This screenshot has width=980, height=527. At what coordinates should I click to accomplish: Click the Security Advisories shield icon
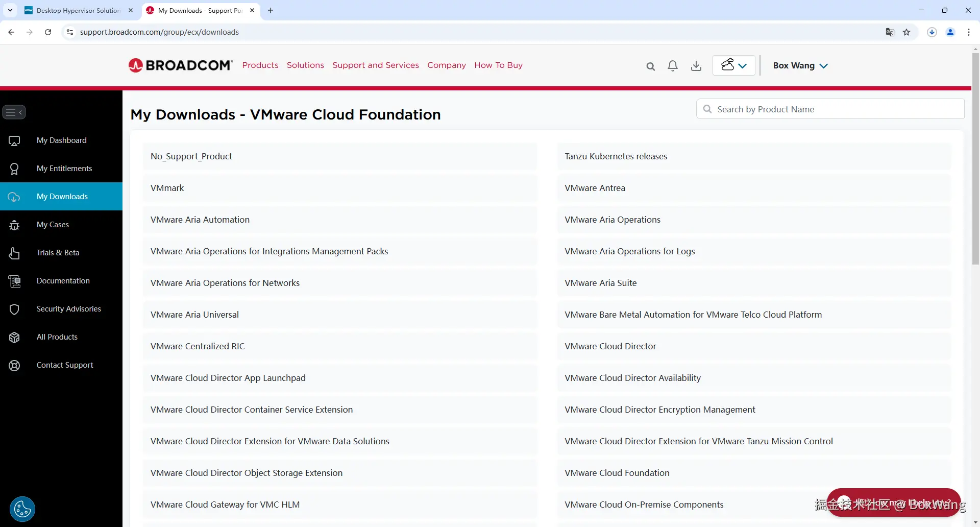[14, 309]
